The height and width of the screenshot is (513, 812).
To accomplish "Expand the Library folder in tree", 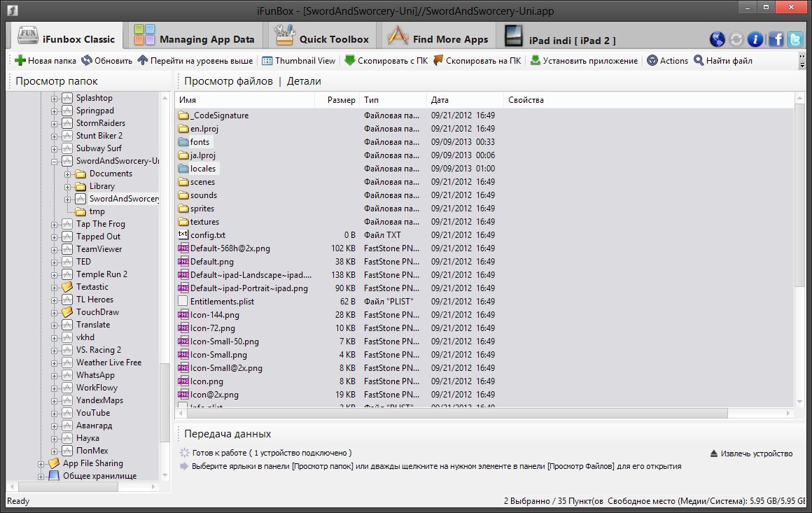I will pos(68,186).
